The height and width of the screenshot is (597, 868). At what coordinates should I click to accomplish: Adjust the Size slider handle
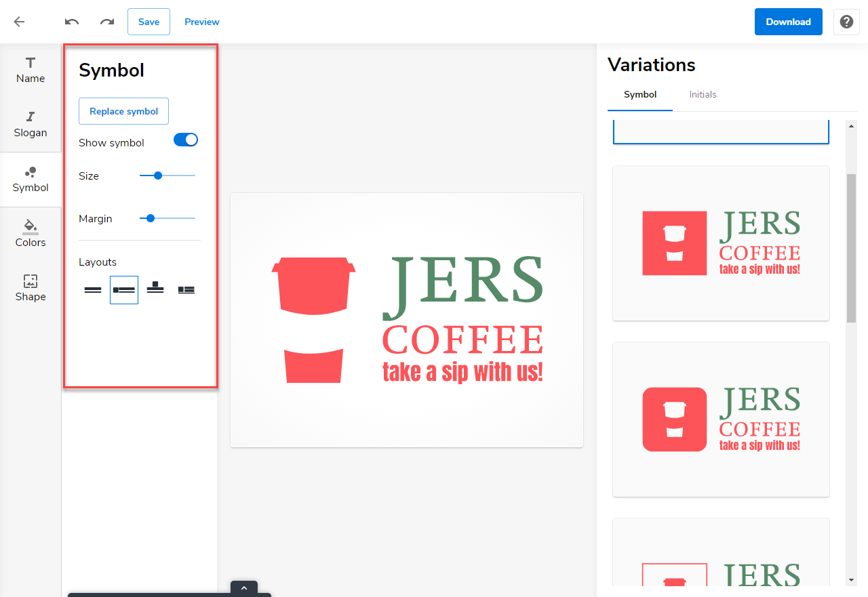point(158,176)
